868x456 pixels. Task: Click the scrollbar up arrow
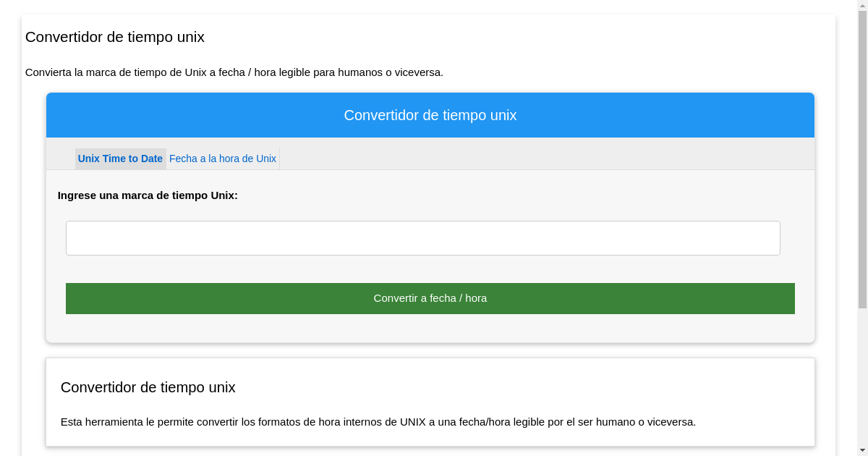pos(861,6)
